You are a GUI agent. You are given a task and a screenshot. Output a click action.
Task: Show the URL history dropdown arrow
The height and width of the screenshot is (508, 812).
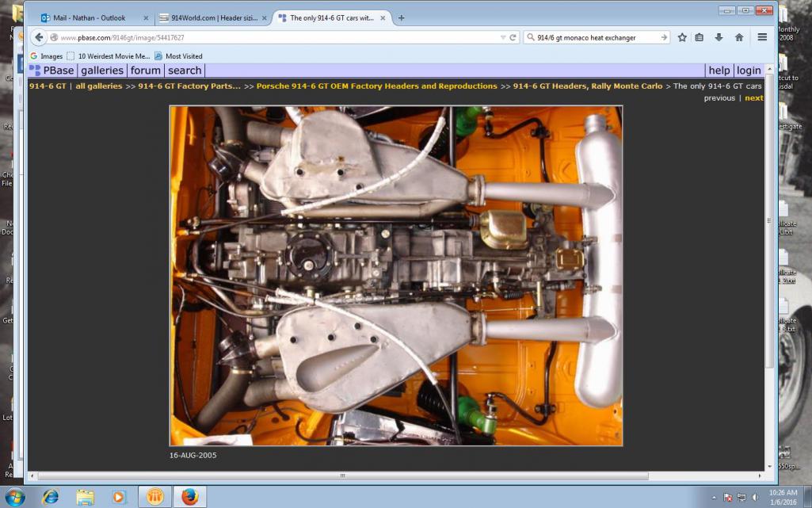point(502,37)
